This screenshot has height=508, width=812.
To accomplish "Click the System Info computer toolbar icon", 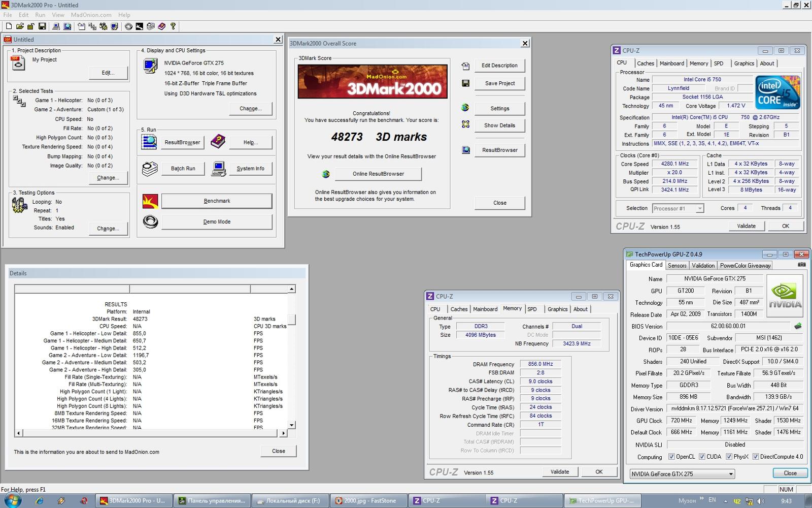I will coord(56,26).
